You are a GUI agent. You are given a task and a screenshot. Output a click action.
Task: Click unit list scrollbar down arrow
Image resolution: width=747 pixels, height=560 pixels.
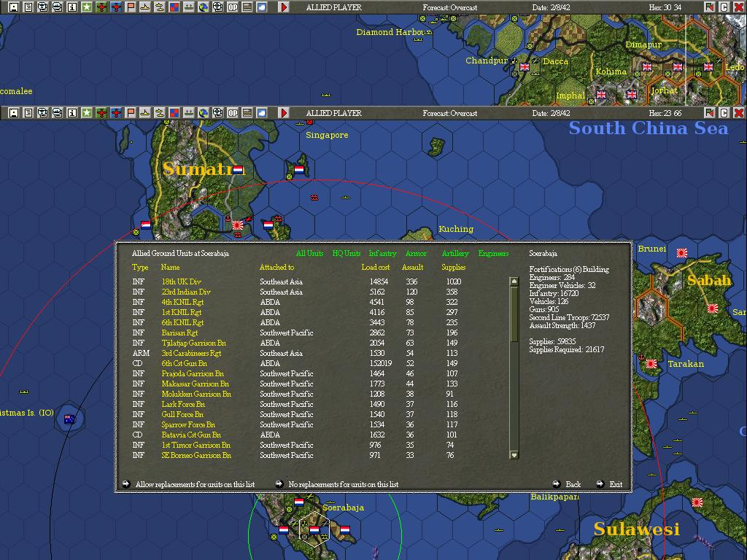pyautogui.click(x=514, y=455)
